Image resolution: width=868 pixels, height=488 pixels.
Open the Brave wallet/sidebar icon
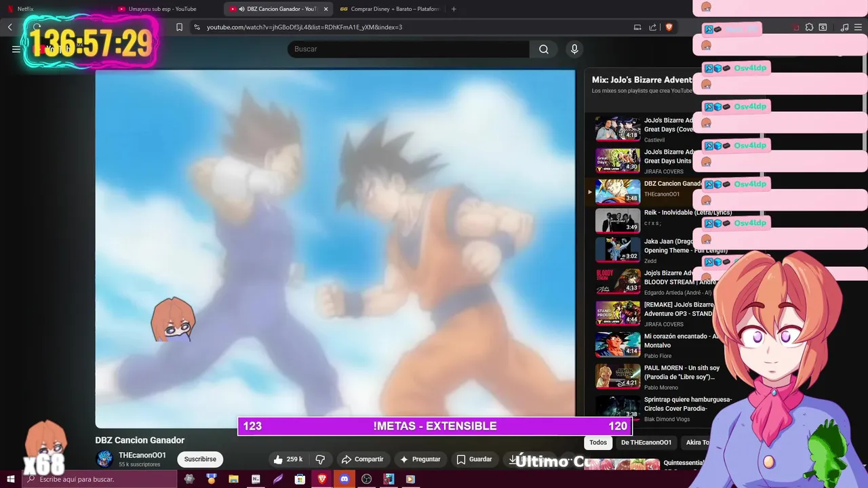(x=823, y=27)
